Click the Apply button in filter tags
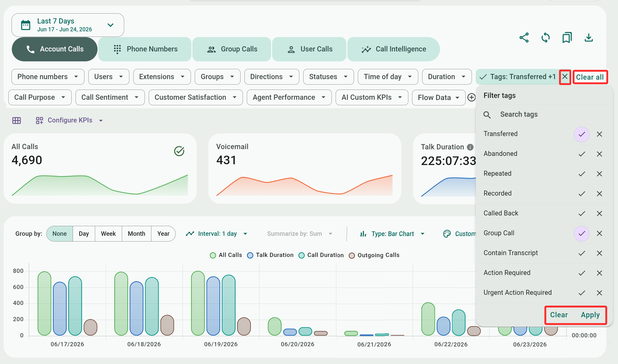618x364 pixels. click(590, 315)
